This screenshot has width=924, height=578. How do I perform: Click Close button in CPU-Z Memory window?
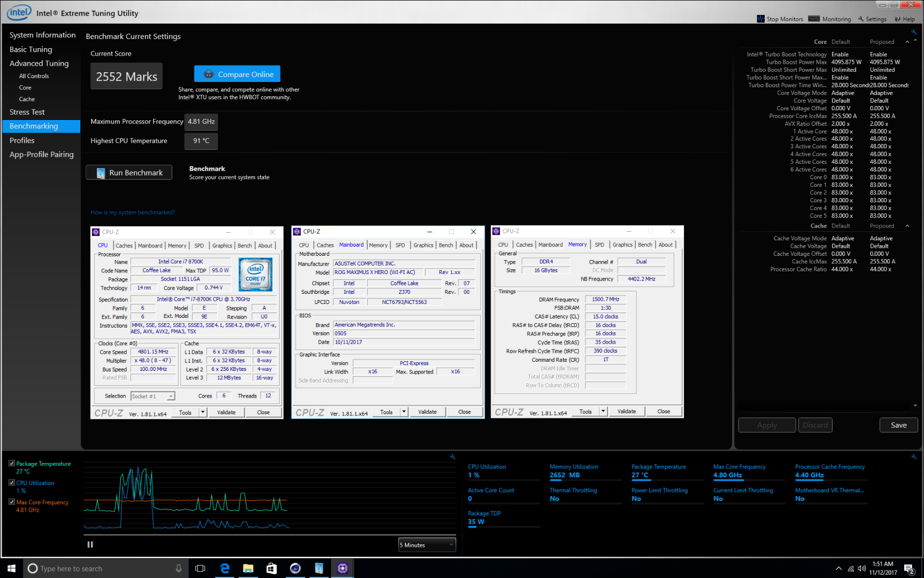tap(664, 411)
